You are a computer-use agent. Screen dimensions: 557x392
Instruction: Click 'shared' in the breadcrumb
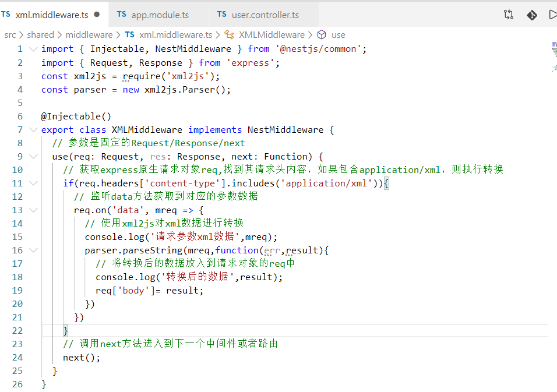point(41,35)
